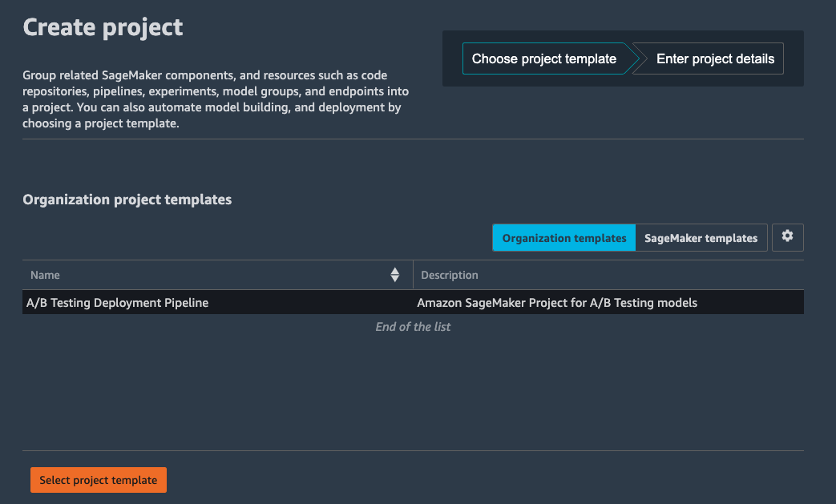Click the Name column sort arrows icon
Screen dimensions: 836x504
coord(394,275)
